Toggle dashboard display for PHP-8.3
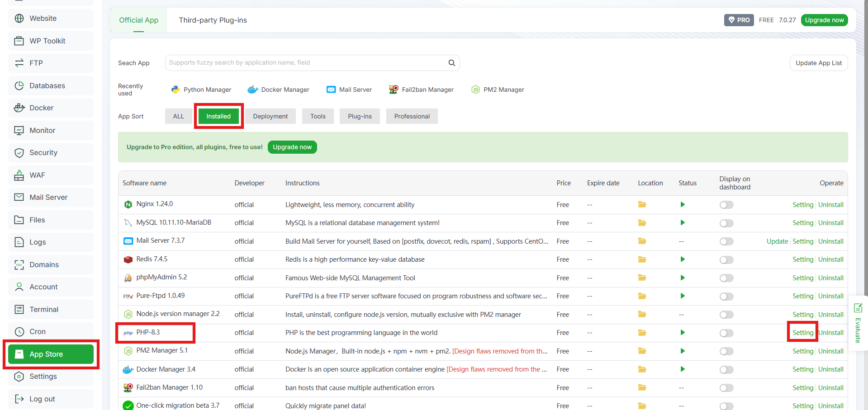Image resolution: width=868 pixels, height=410 pixels. point(726,333)
